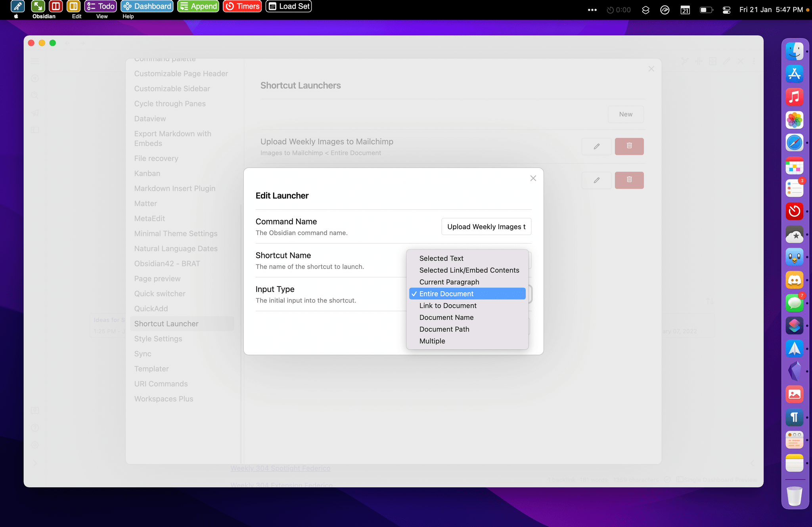The height and width of the screenshot is (527, 812).
Task: Open Control Center in menu bar
Action: click(726, 10)
